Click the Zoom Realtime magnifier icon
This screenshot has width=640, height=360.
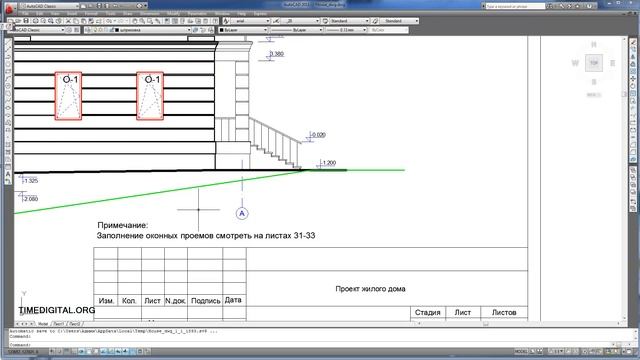[142, 21]
